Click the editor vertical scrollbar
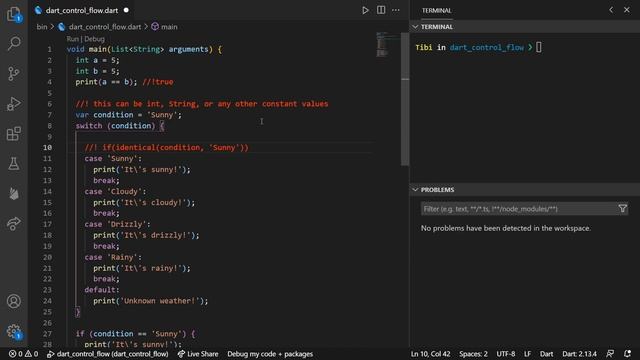640x360 pixels. [x=405, y=100]
